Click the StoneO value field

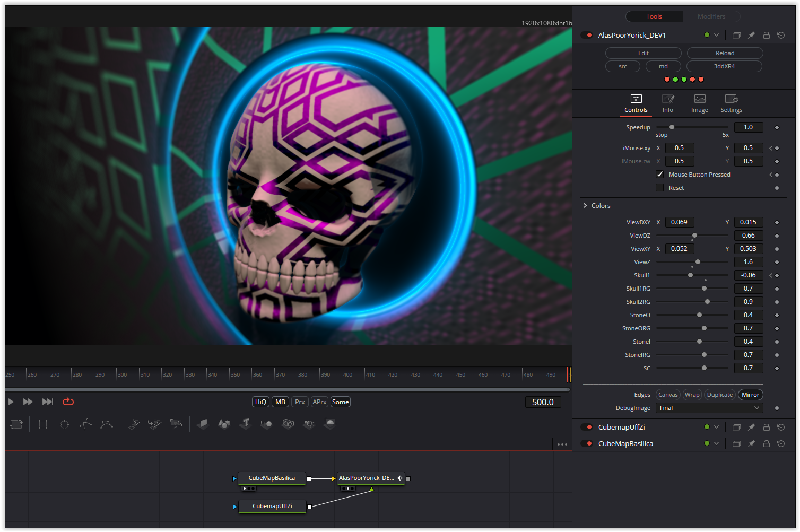pos(749,315)
